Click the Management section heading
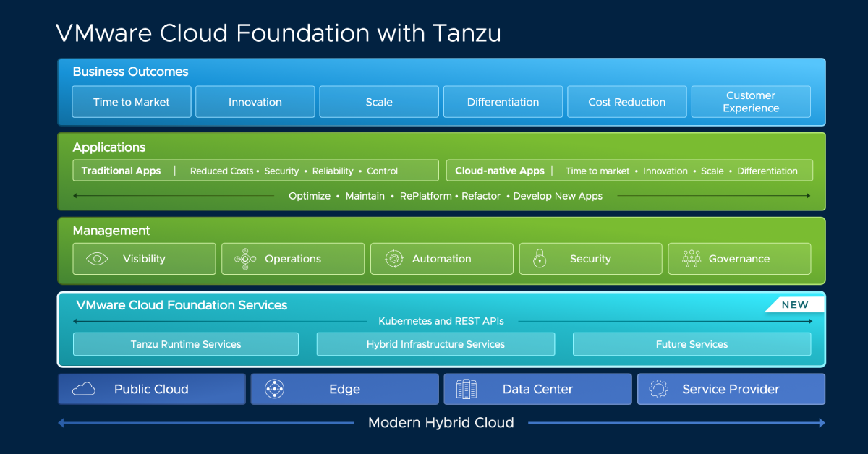 (111, 231)
